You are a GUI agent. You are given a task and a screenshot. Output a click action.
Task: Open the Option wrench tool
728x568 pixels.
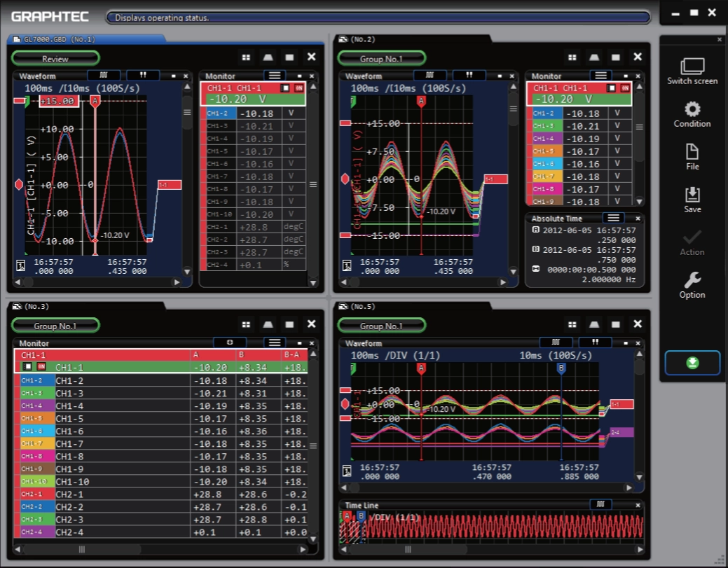tap(692, 285)
